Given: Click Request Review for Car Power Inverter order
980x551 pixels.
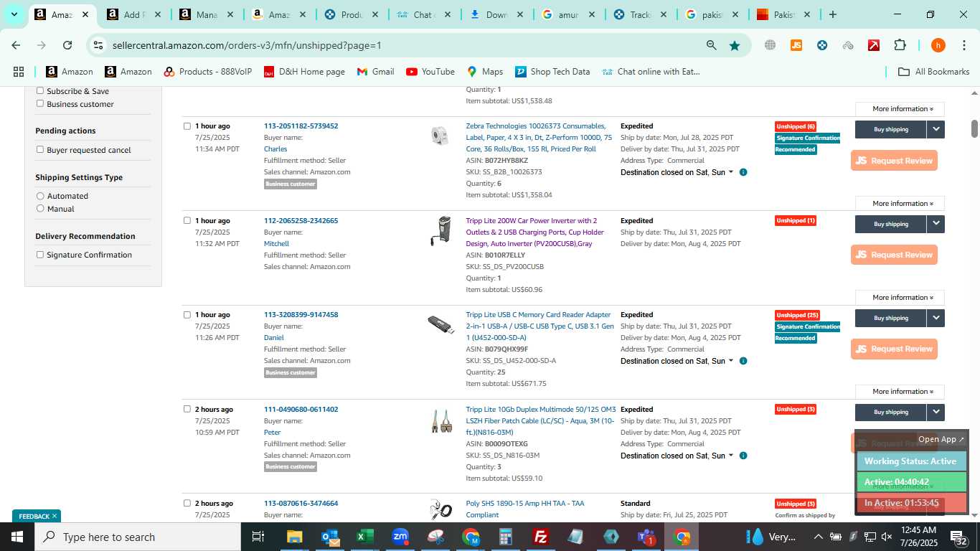Looking at the screenshot, I should coord(894,255).
